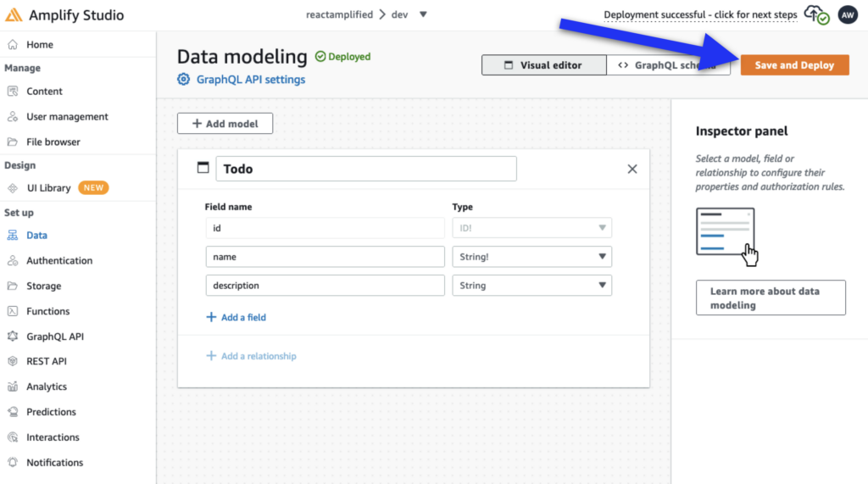The height and width of the screenshot is (484, 868).
Task: Click the GraphQL API settings gear icon
Action: 184,80
